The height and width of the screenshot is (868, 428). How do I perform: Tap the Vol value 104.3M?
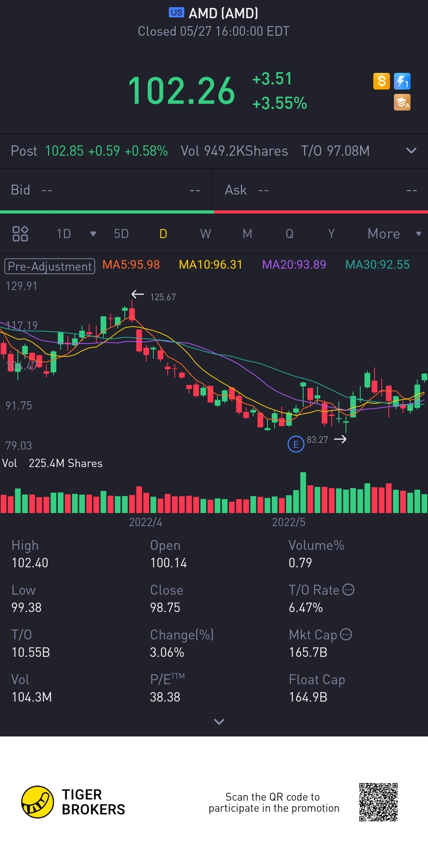(x=32, y=697)
